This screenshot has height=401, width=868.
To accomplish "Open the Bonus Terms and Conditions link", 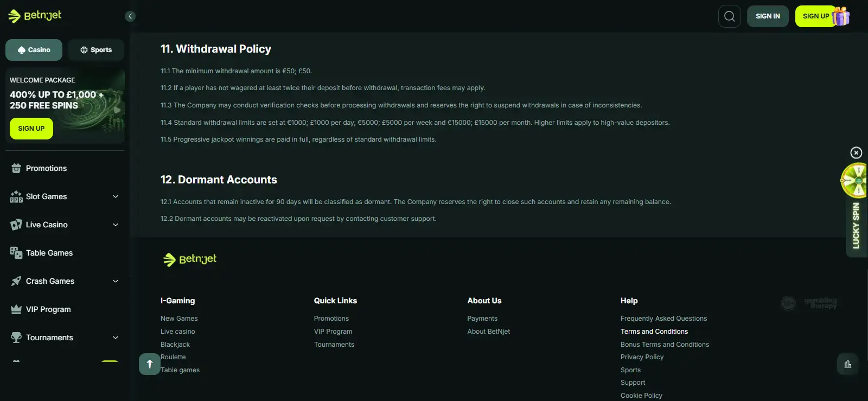I will (x=665, y=345).
